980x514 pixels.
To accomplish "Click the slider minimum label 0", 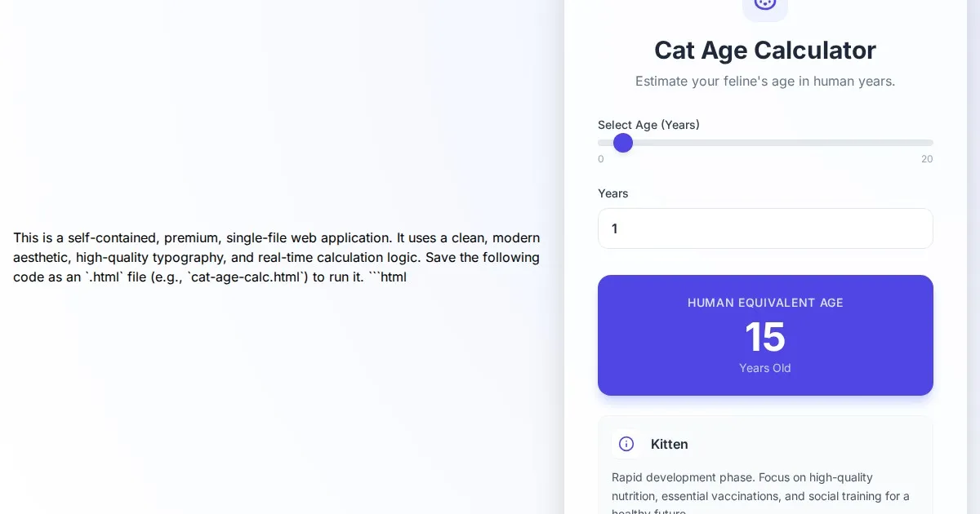I will (601, 159).
